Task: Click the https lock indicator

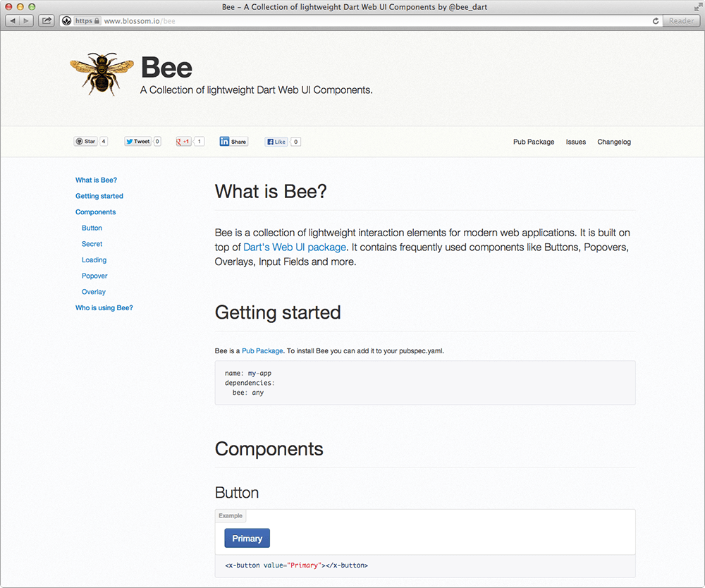Action: [x=87, y=20]
